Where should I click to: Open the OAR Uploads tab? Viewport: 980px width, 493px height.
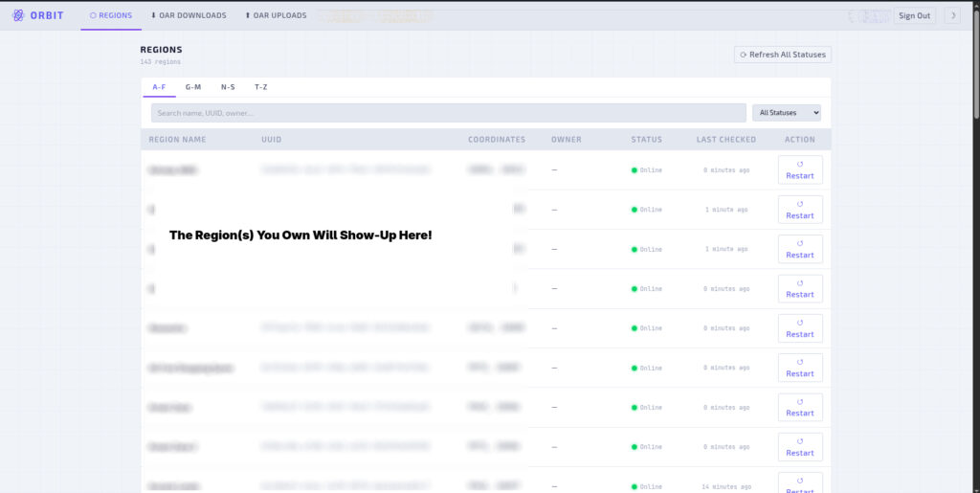point(276,15)
